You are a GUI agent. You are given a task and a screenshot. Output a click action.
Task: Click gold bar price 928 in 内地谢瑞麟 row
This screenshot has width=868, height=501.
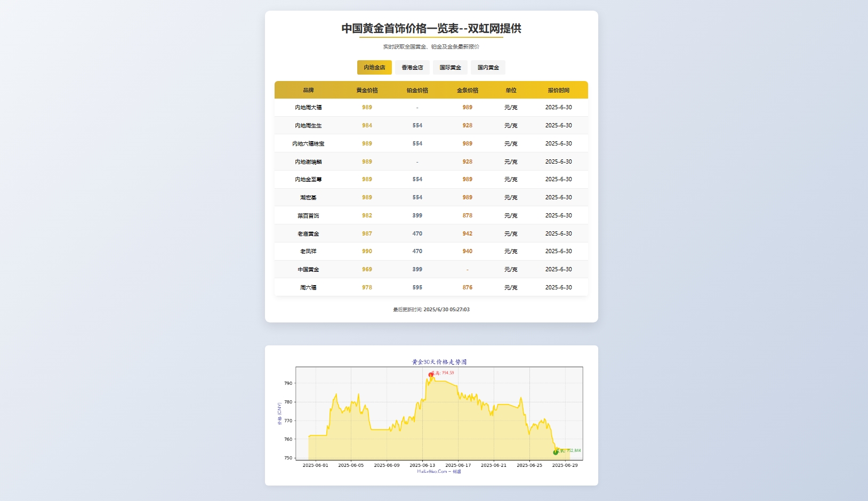pyautogui.click(x=467, y=162)
